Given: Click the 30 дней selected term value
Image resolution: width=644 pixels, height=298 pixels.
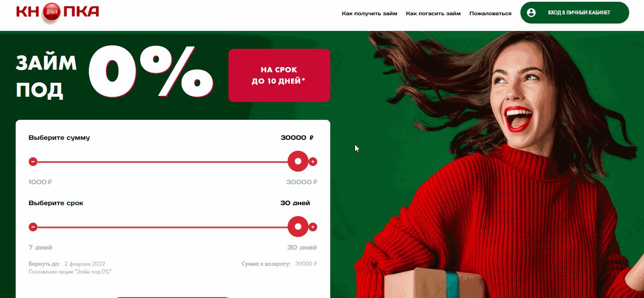Looking at the screenshot, I should click(295, 203).
